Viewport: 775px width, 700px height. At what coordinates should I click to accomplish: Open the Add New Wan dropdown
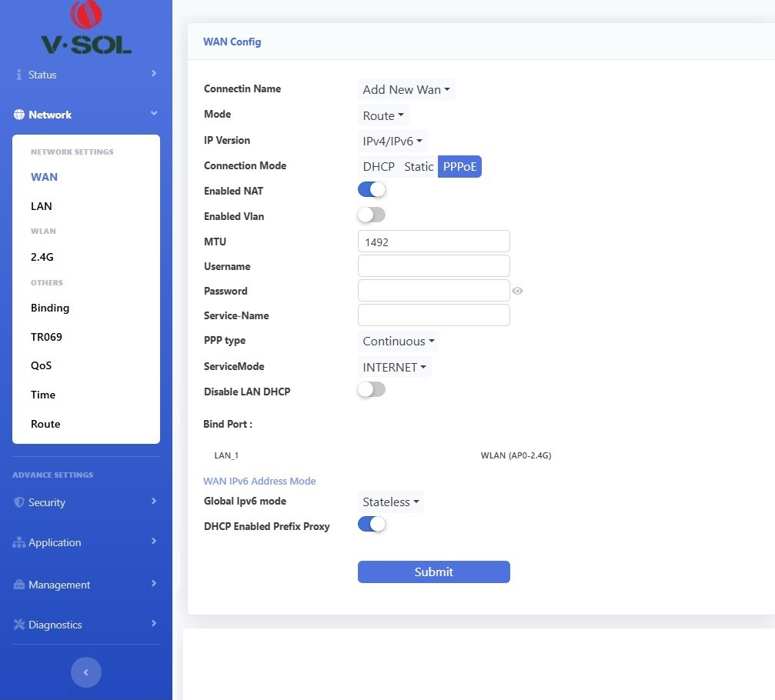(406, 89)
